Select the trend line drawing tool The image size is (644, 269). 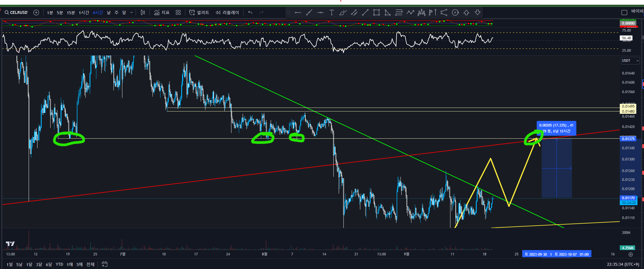(309, 12)
